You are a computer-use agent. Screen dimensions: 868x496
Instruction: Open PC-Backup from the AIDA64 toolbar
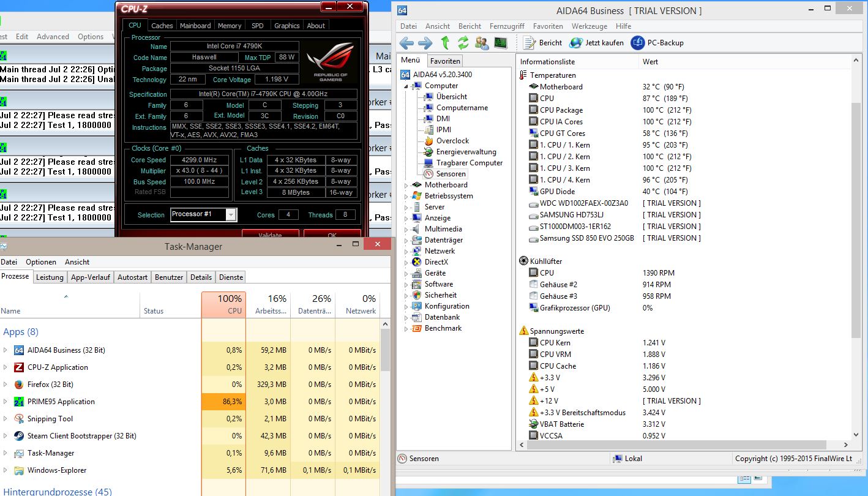657,43
